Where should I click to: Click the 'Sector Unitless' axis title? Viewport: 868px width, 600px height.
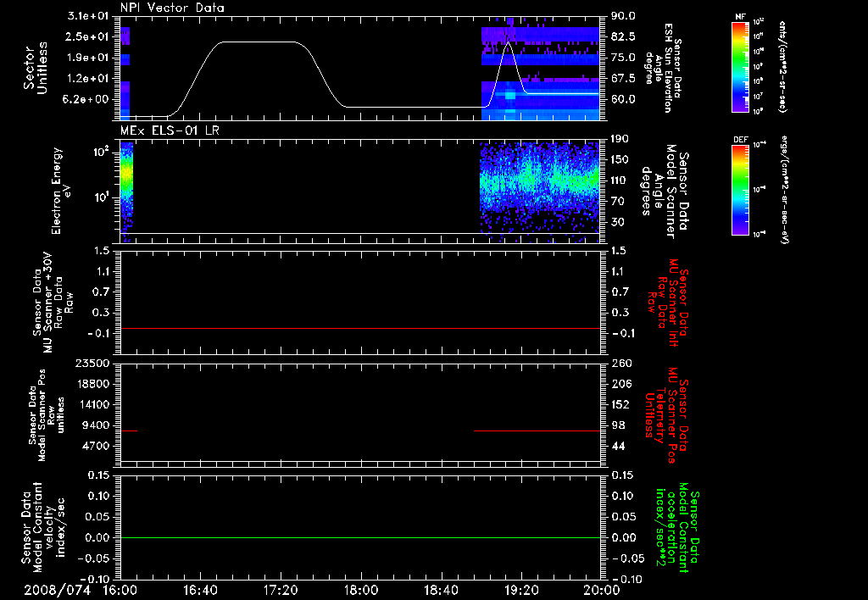(35, 68)
